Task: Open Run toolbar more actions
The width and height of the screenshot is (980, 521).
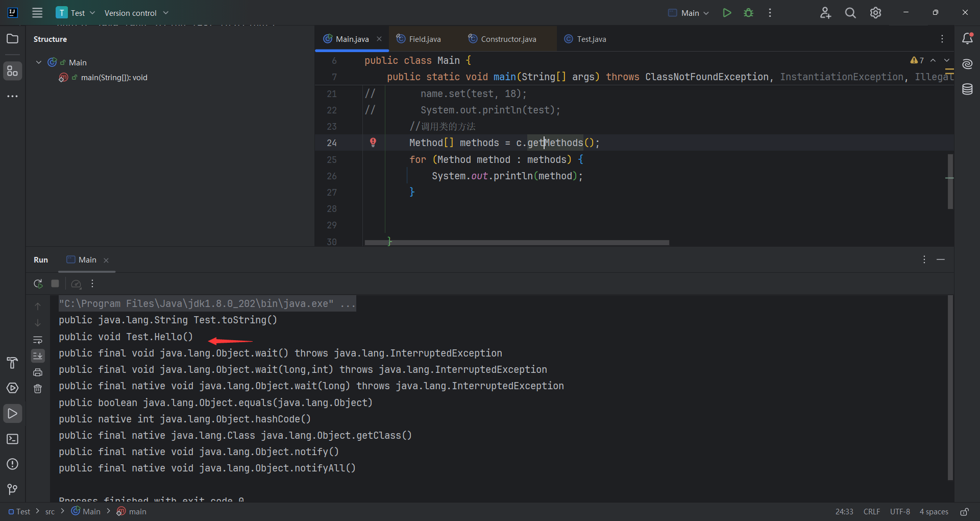Action: [92, 283]
